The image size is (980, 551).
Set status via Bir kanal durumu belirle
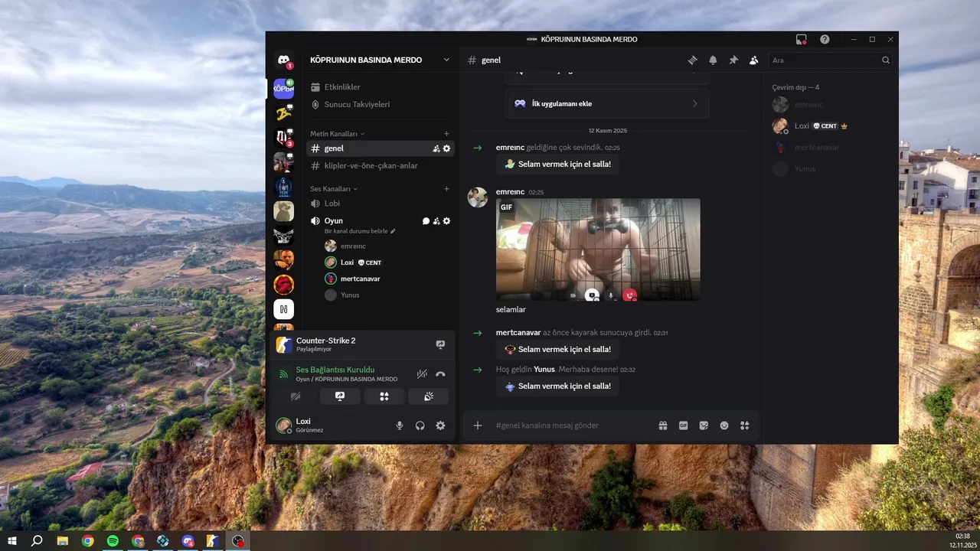360,231
